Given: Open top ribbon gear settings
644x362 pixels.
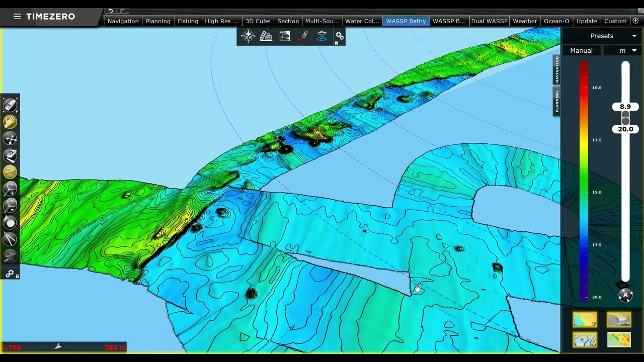Looking at the screenshot, I should point(340,36).
